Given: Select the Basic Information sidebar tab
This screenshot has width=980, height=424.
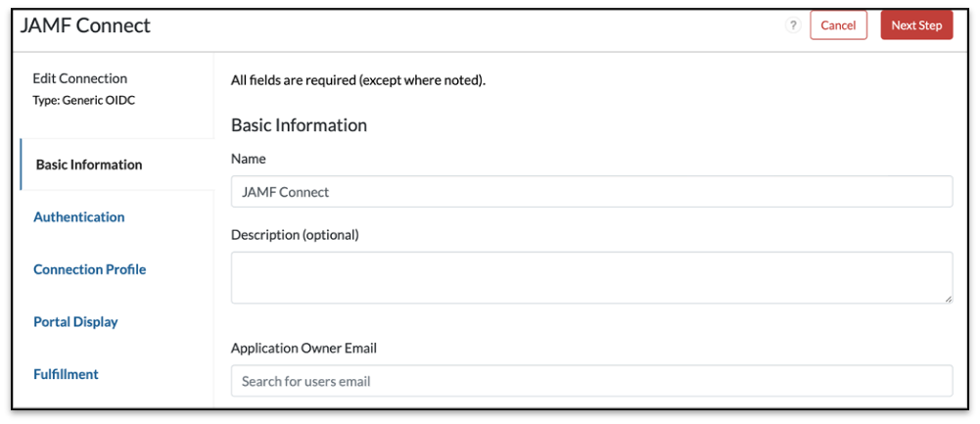Looking at the screenshot, I should (89, 165).
